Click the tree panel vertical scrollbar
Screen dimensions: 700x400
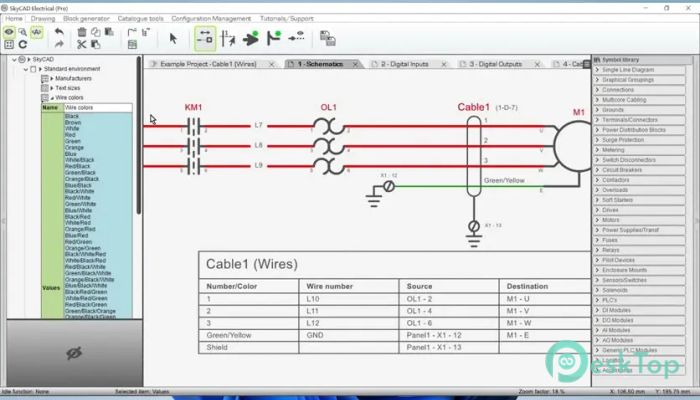point(139,135)
